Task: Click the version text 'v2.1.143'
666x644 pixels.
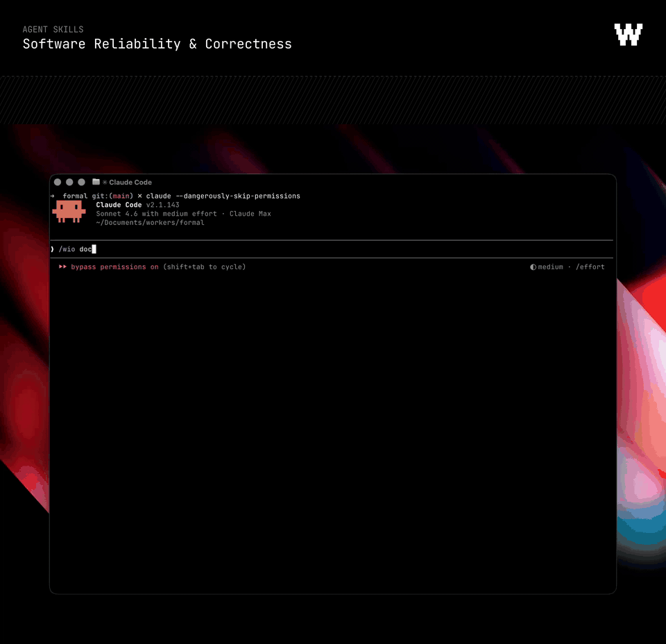Action: click(162, 205)
